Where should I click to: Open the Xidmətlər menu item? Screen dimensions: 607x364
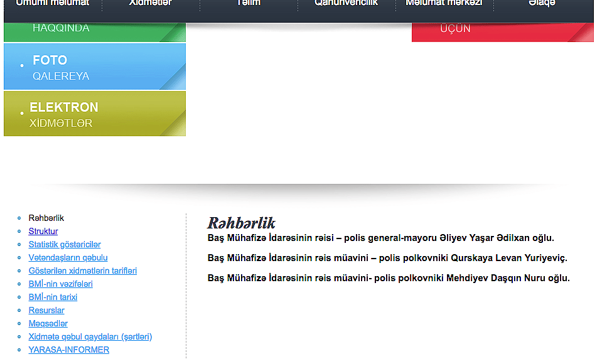[x=151, y=4]
